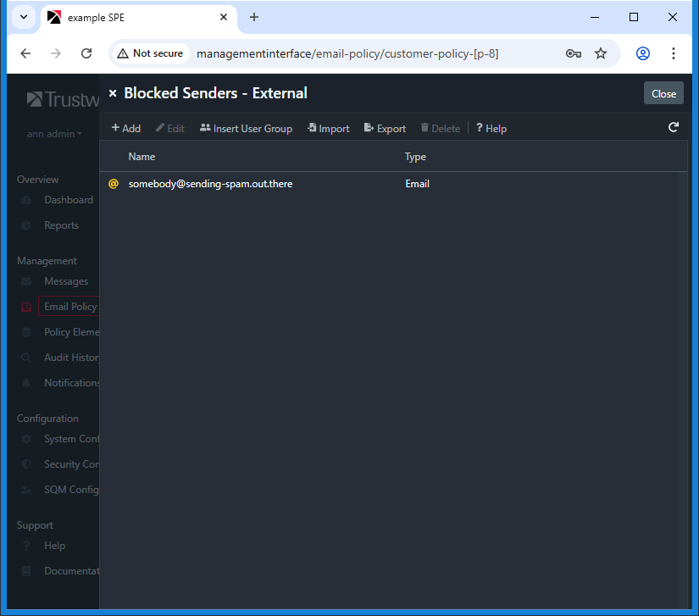Click the Email Policy sidebar icon
The height and width of the screenshot is (616, 699).
click(x=26, y=307)
